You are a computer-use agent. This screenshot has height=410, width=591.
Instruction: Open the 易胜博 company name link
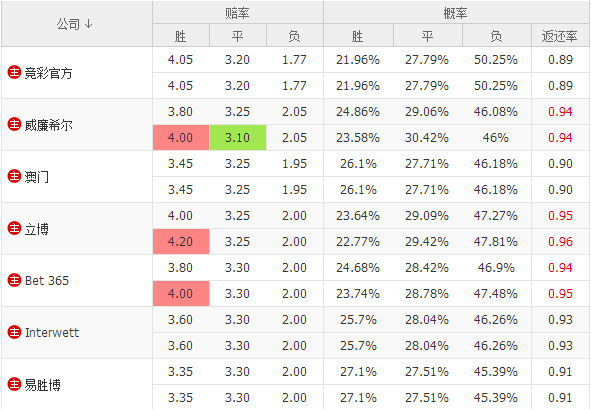43,385
